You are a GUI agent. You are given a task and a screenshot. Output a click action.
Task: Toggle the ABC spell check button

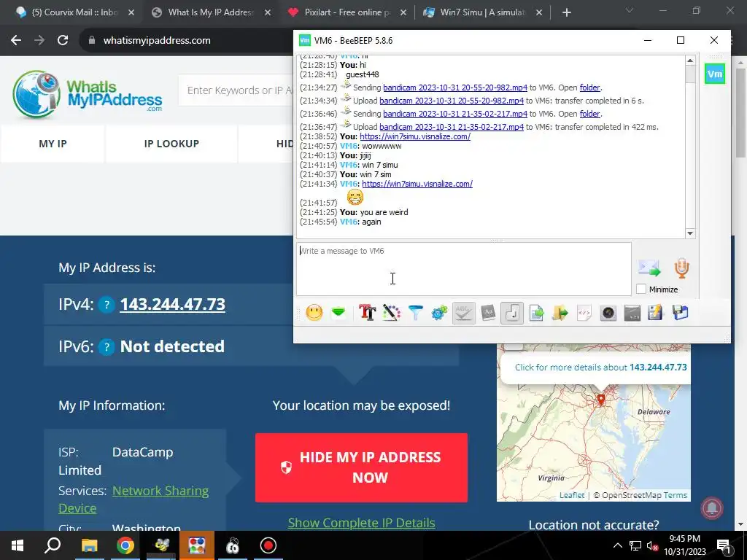coord(463,313)
